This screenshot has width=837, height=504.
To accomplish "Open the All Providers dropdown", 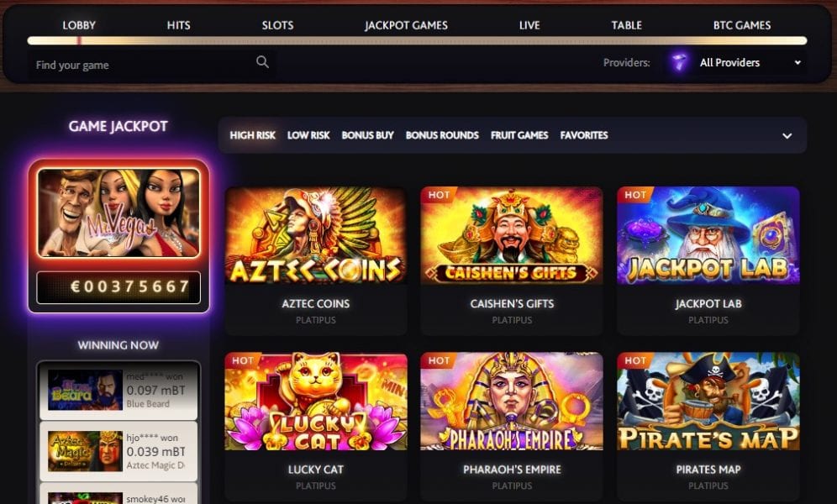I will click(x=735, y=63).
